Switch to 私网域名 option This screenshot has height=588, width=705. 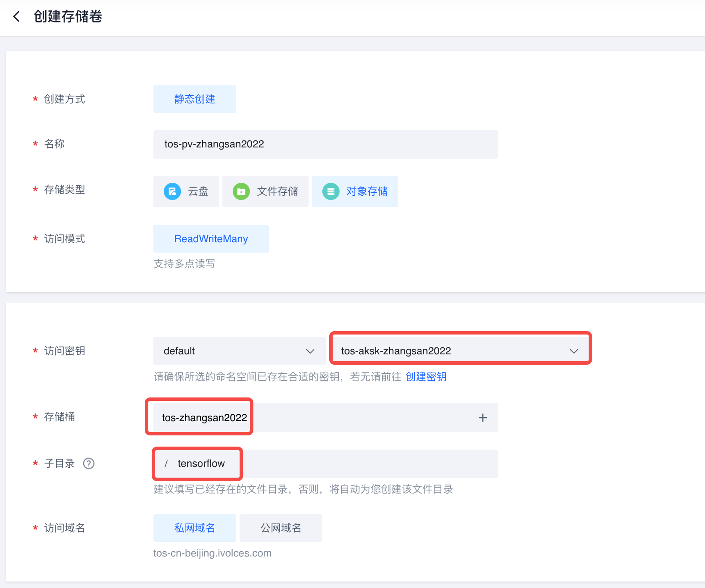coord(194,528)
